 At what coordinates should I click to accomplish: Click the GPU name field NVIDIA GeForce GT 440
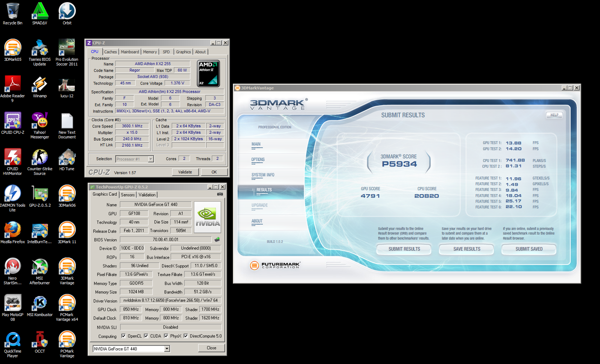click(x=156, y=204)
